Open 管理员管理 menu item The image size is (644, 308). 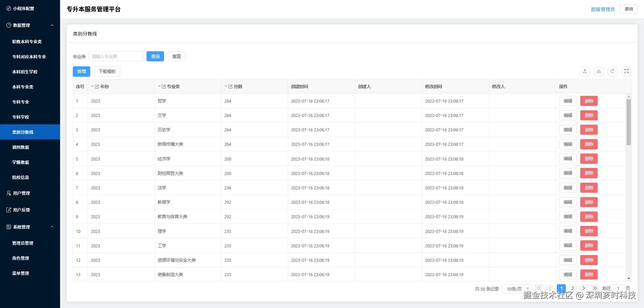(x=30, y=243)
